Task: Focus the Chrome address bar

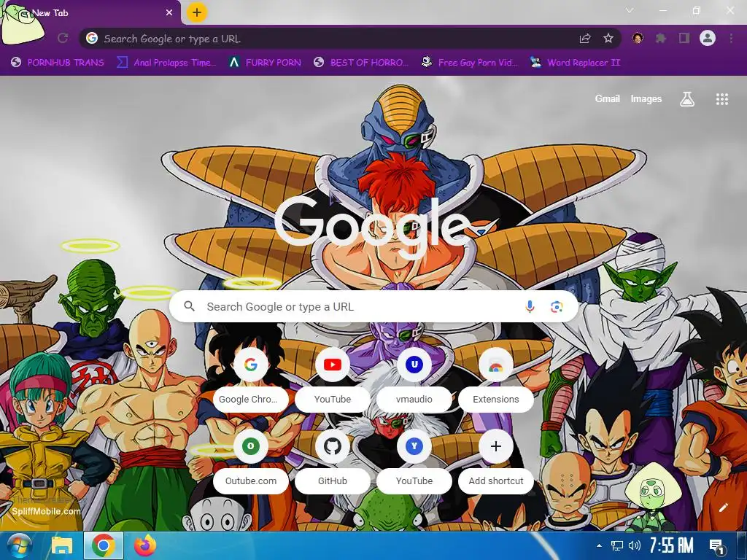Action: click(349, 39)
